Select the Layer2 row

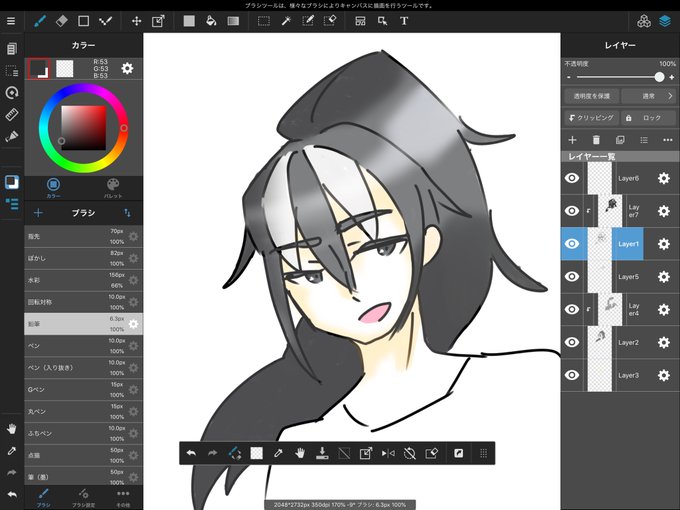click(620, 342)
